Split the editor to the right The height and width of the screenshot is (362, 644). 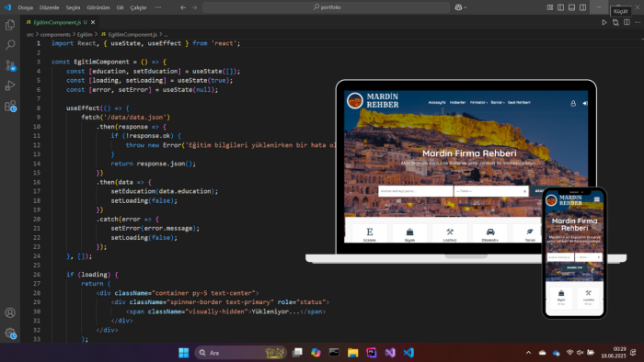(627, 22)
